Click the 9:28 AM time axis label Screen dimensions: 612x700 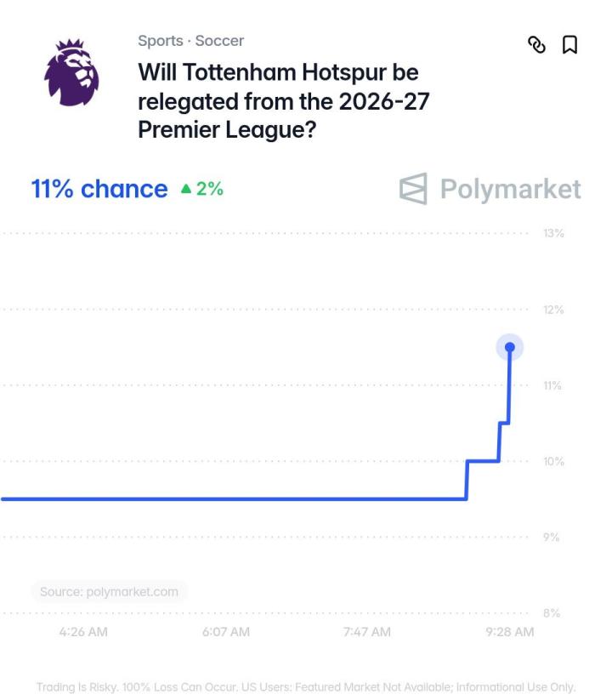point(510,632)
